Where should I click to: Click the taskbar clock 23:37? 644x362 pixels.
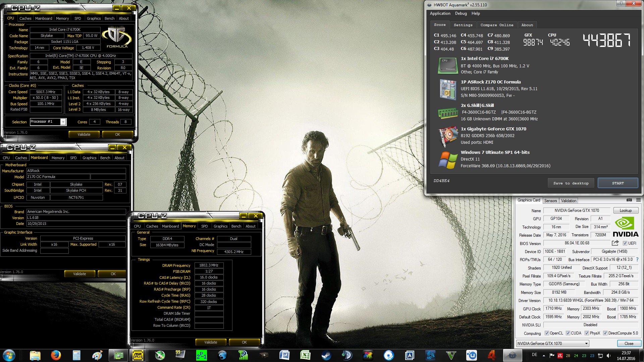(x=626, y=353)
